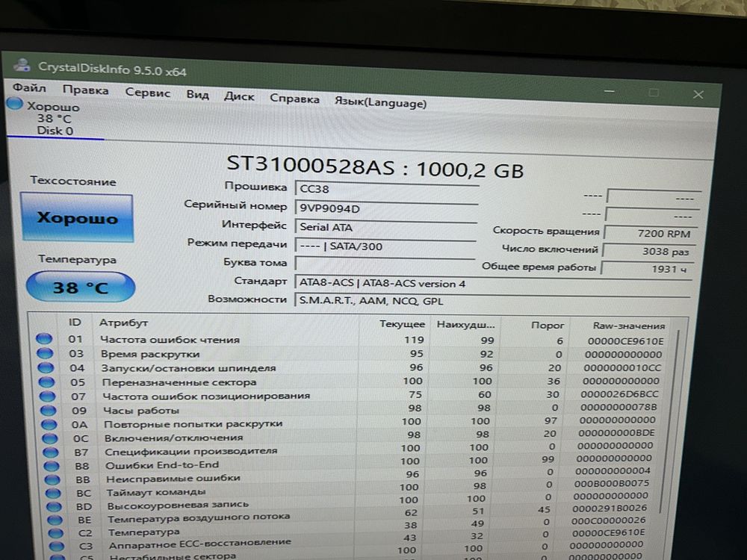
Task: Click the Наихудш... column header
Action: click(x=465, y=326)
